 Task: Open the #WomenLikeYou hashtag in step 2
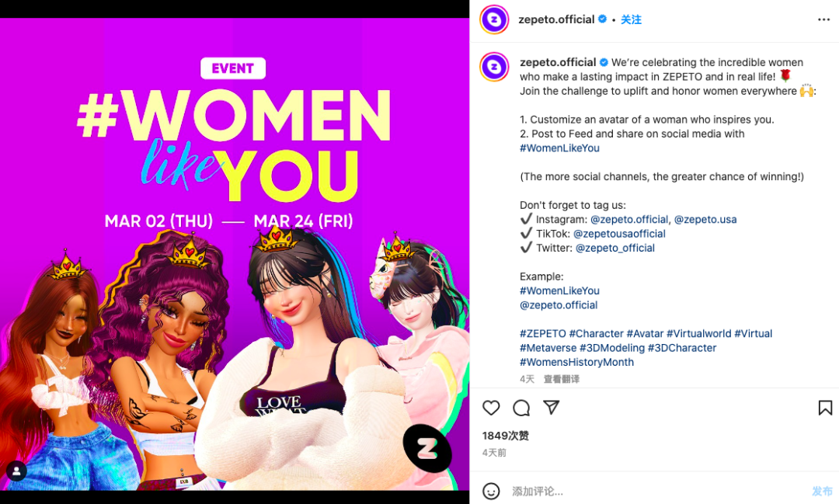coord(559,148)
